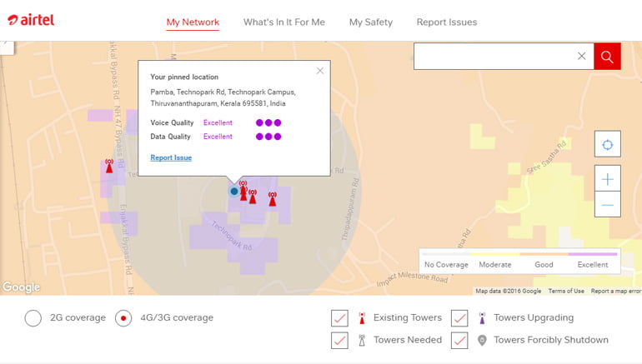Click Voice Quality Excellent text

click(x=218, y=122)
